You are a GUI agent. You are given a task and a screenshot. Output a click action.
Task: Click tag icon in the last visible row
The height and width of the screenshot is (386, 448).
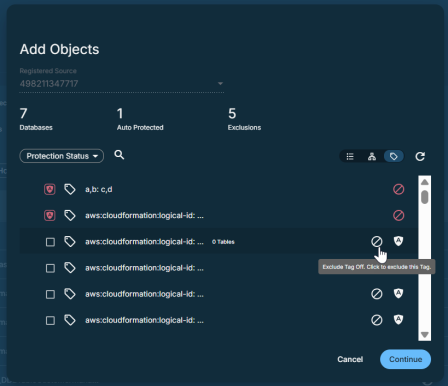click(x=70, y=320)
